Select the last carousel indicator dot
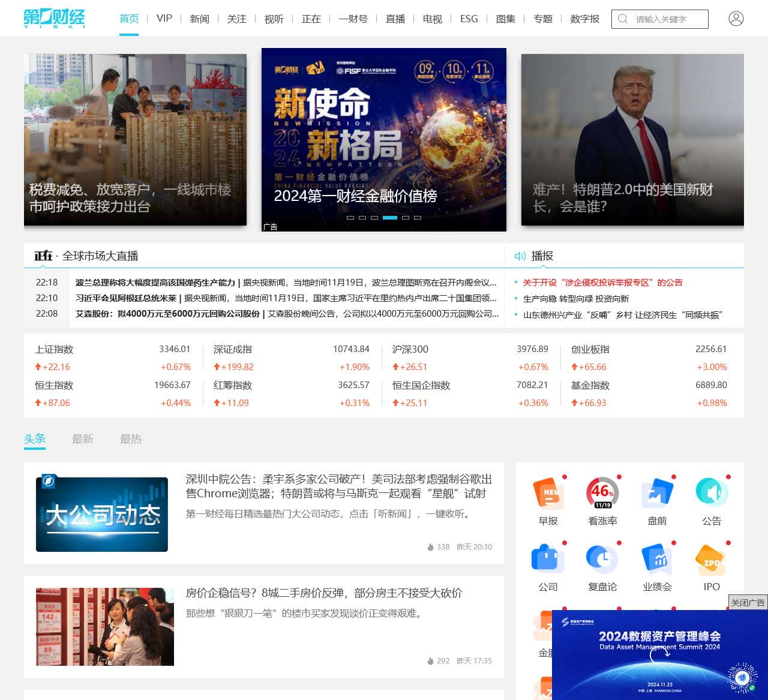The width and height of the screenshot is (768, 700). tap(418, 218)
